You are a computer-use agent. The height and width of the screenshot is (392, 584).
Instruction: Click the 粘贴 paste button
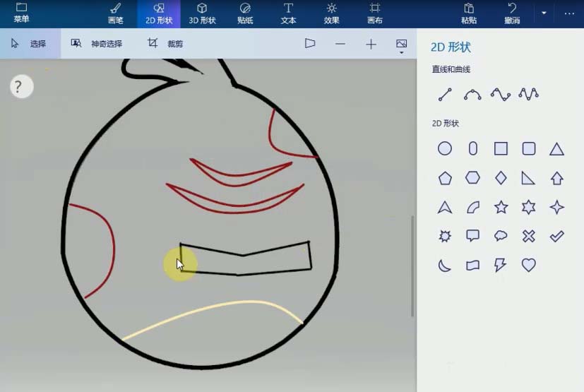469,14
